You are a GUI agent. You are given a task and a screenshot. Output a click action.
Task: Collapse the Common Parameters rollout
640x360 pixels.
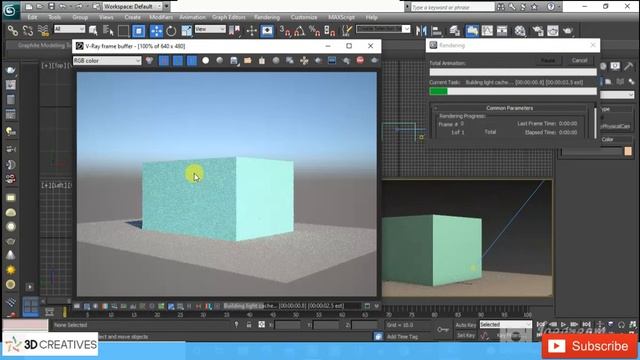[x=509, y=108]
